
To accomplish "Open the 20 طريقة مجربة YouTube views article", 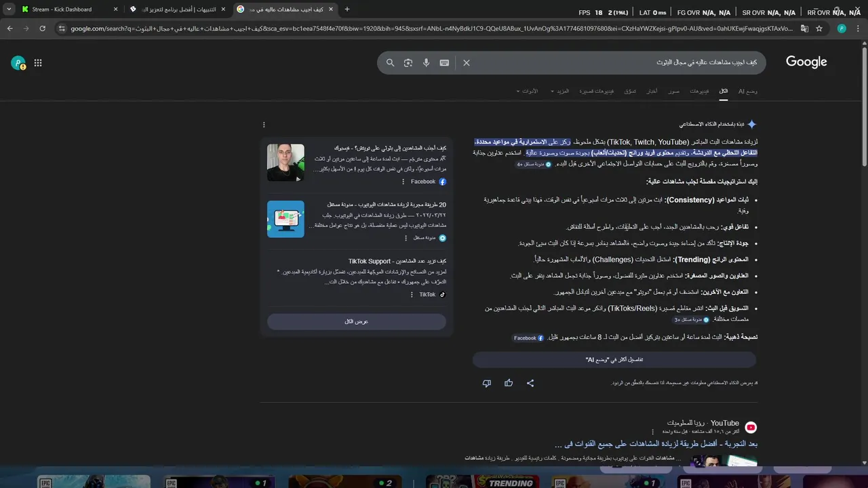I will (x=387, y=205).
